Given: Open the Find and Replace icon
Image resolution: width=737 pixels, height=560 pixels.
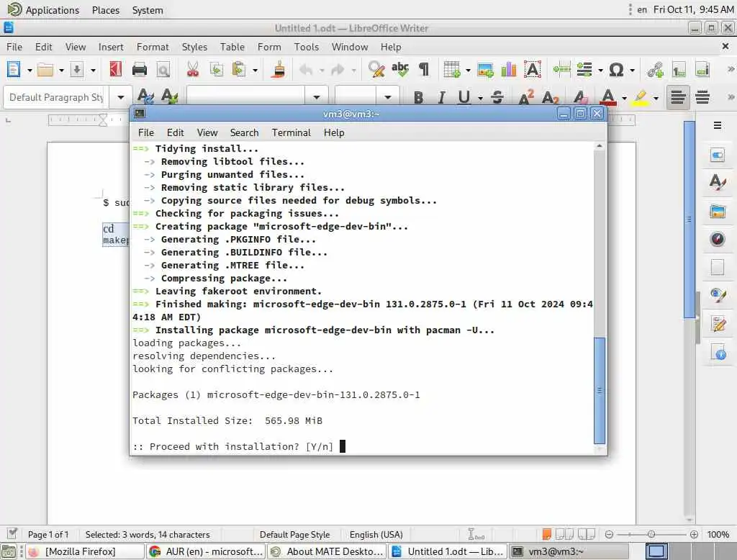Looking at the screenshot, I should click(376, 70).
